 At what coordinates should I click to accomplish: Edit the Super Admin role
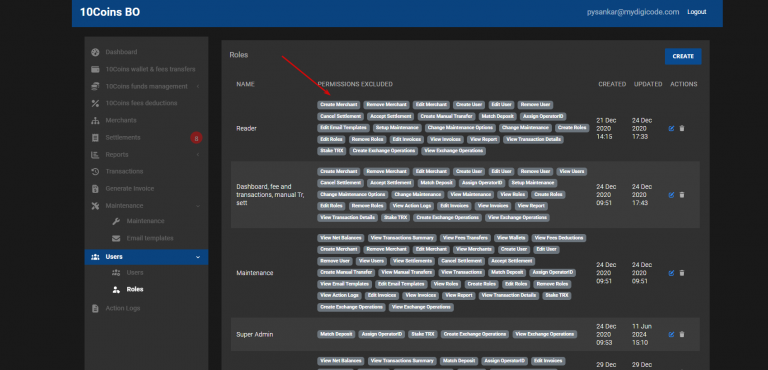click(672, 334)
